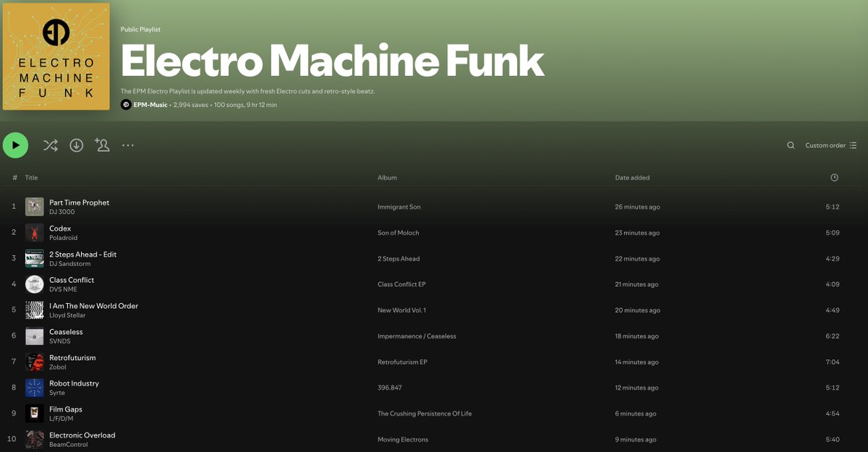
Task: Click the I Am The New World Order cover
Action: point(35,310)
